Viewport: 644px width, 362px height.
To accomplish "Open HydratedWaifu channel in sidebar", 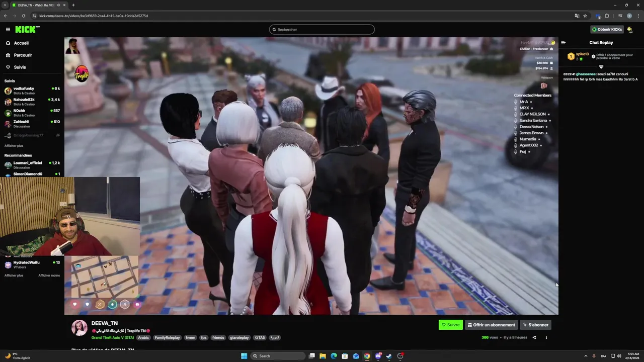I will pyautogui.click(x=32, y=264).
